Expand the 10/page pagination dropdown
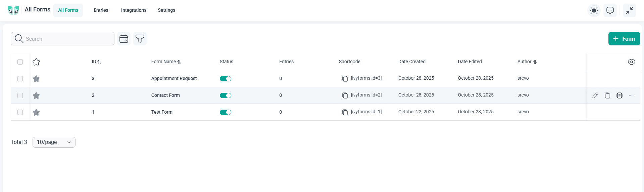Screen dimensions: 644x192 click(54, 142)
